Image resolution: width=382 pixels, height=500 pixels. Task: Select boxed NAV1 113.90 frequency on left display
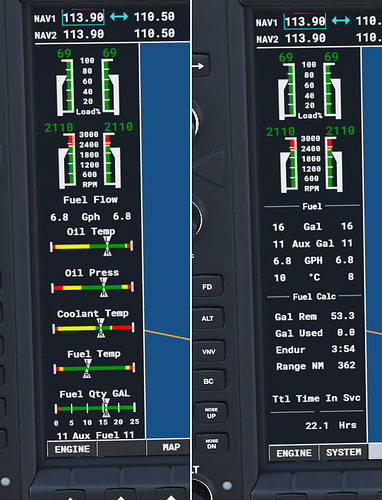click(83, 17)
